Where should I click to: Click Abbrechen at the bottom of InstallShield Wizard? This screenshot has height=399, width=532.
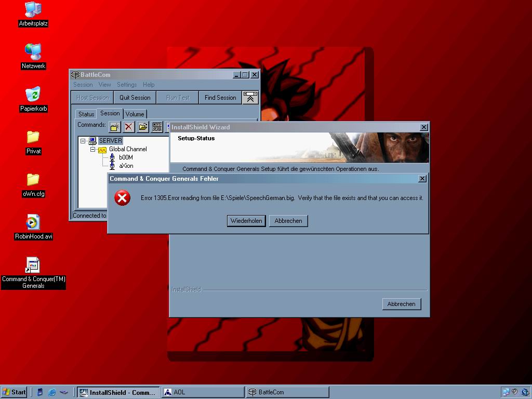click(402, 304)
